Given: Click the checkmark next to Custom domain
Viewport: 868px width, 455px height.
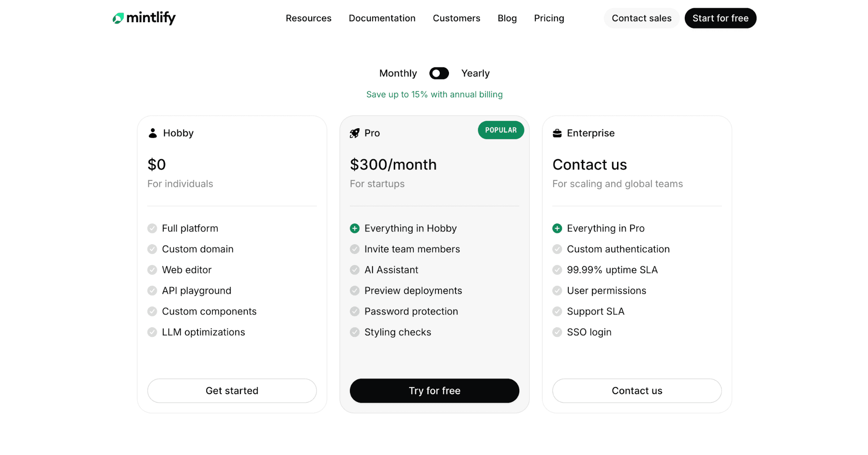Looking at the screenshot, I should [x=152, y=249].
